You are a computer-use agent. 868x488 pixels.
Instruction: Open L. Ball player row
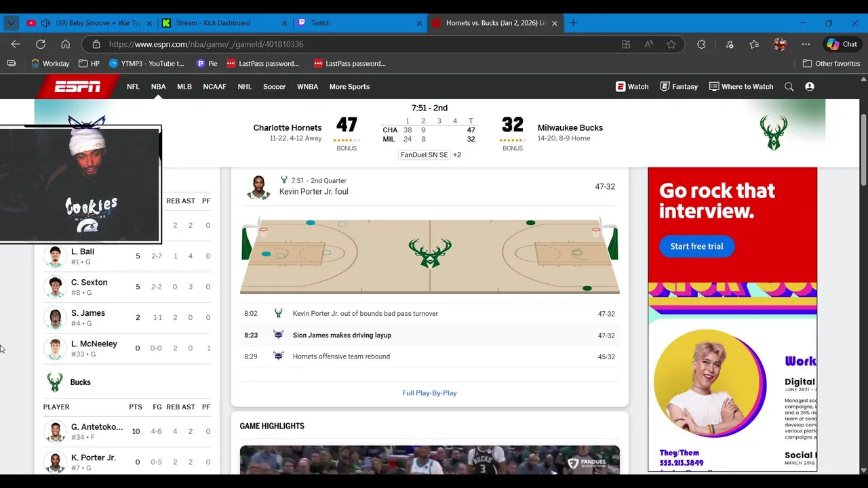point(127,256)
